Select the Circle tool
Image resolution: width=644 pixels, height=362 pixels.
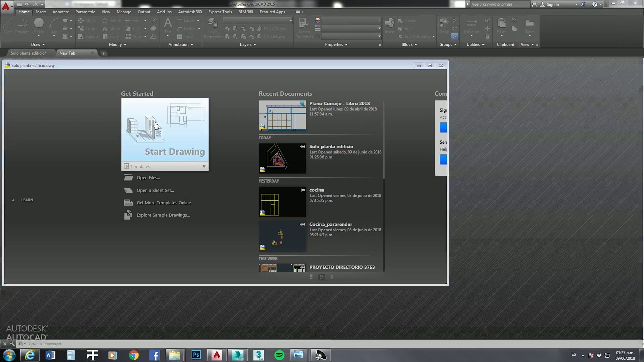39,25
